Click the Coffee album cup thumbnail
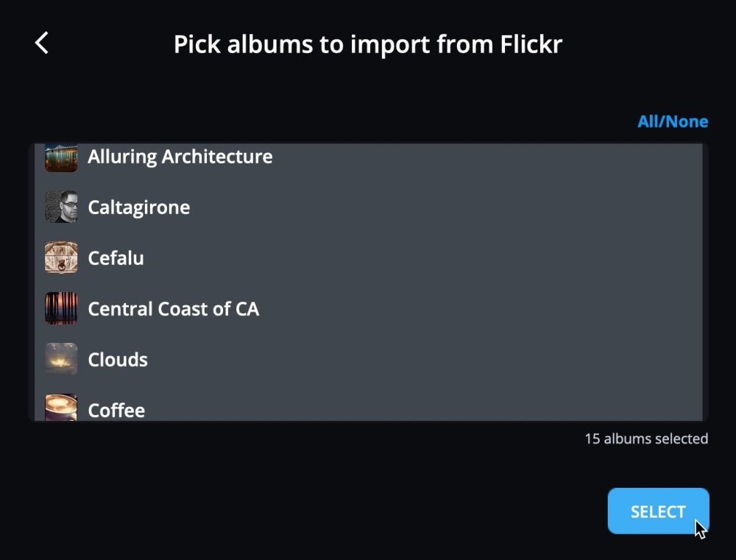Screen dimensions: 736x560 click(61, 408)
